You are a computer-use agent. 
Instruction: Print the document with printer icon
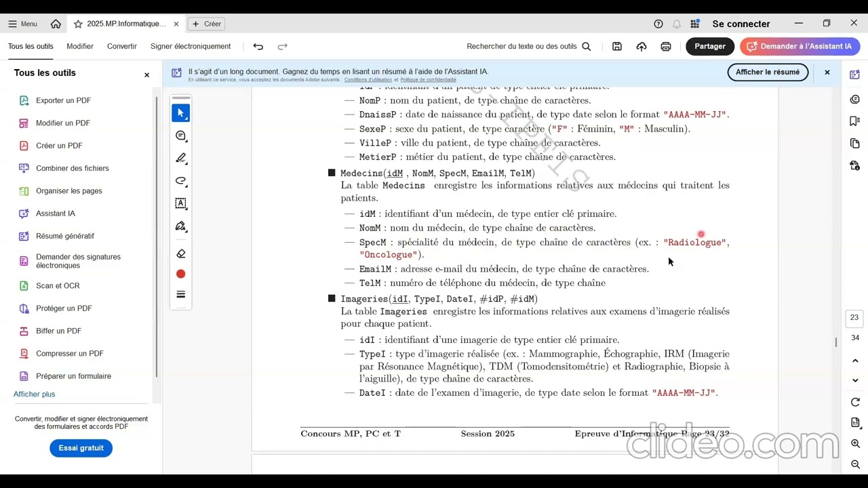point(666,46)
